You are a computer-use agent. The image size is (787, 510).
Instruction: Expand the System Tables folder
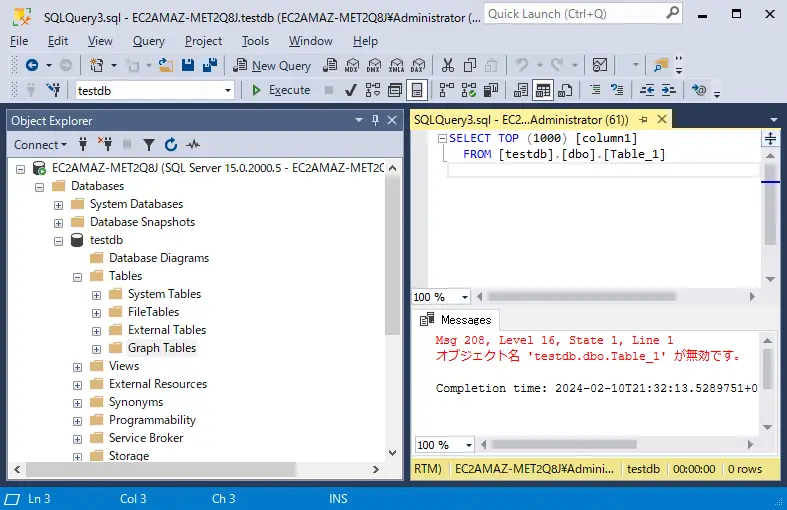[x=96, y=295]
